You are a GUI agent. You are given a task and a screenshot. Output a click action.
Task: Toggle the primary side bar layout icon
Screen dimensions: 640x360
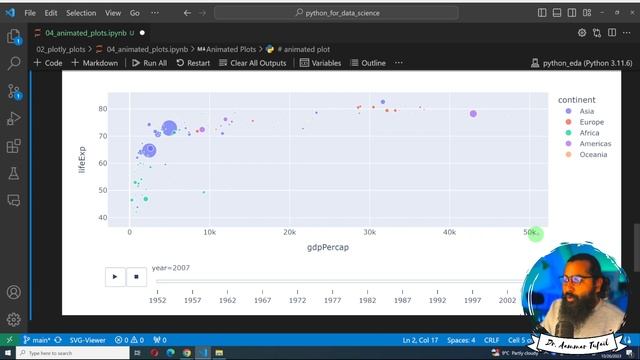[x=542, y=13]
